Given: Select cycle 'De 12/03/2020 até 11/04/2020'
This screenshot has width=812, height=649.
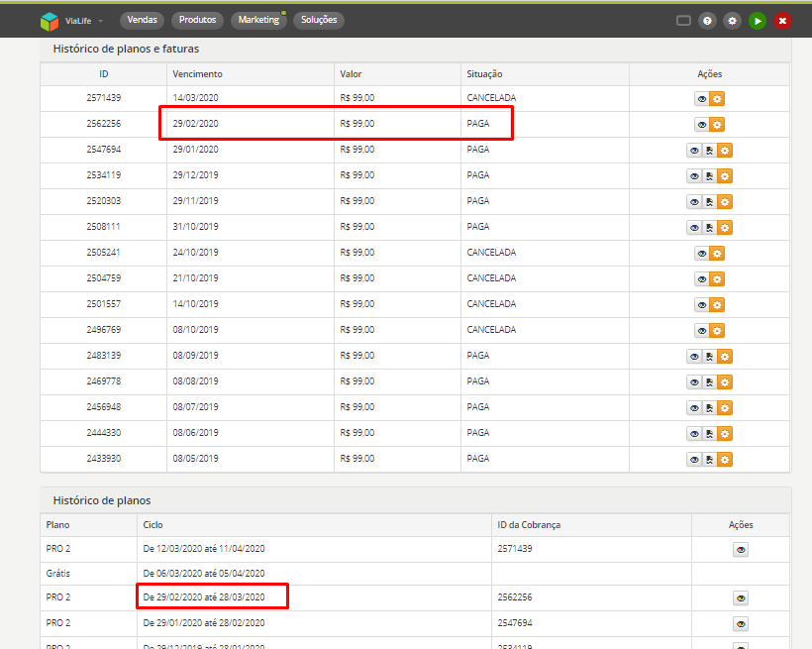Looking at the screenshot, I should [204, 549].
